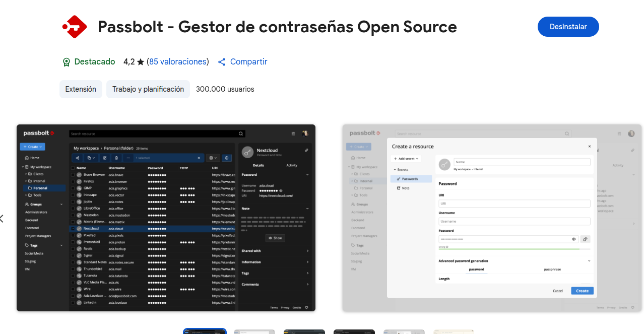The width and height of the screenshot is (644, 334).
Task: Click the URI input field in dialog
Action: click(x=514, y=204)
